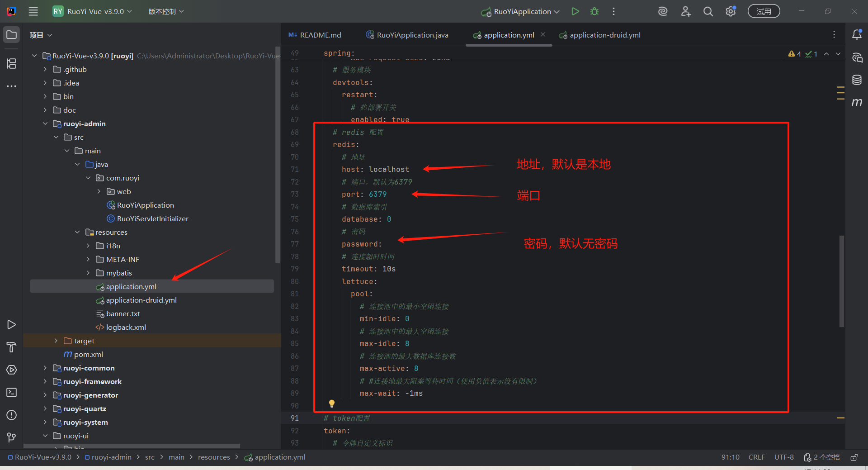Screen dimensions: 868x470
Task: Open the Git version control tool window
Action: click(12, 437)
